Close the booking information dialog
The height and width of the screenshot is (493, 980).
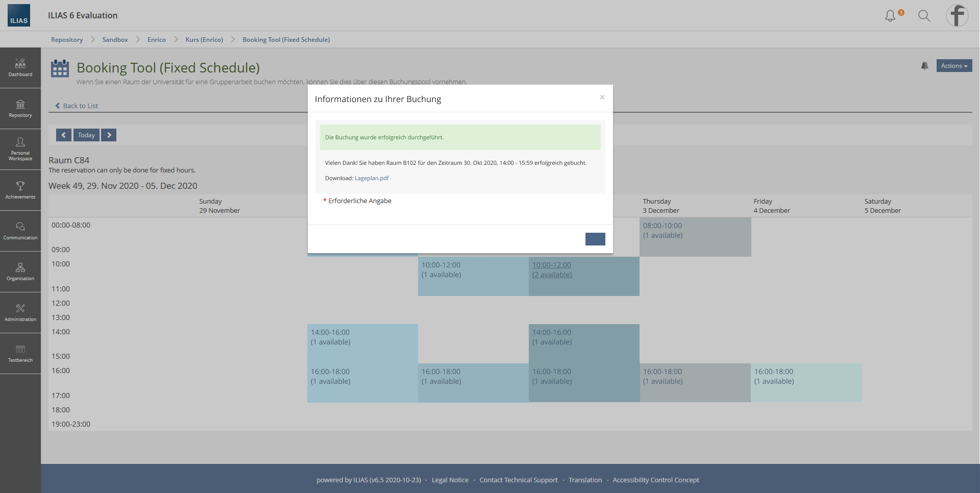tap(602, 97)
